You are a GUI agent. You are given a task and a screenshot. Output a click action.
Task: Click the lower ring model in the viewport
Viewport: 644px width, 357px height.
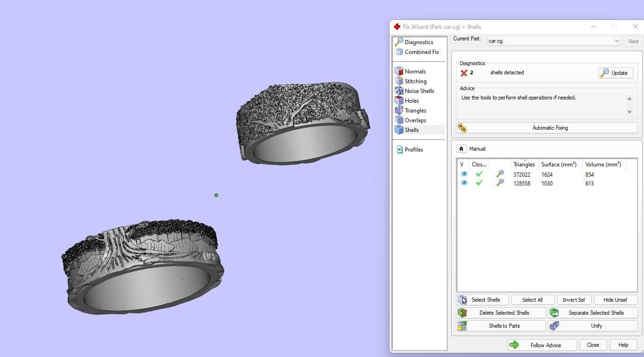pyautogui.click(x=143, y=267)
